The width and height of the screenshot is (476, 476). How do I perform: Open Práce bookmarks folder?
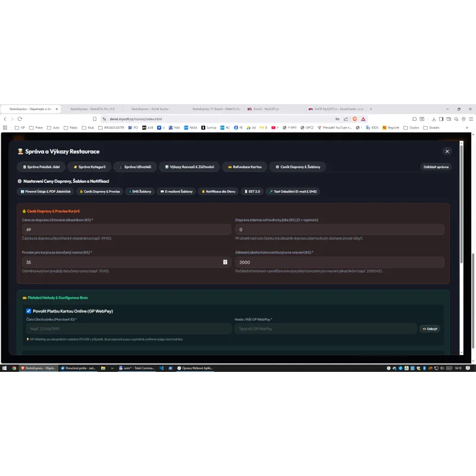point(36,127)
